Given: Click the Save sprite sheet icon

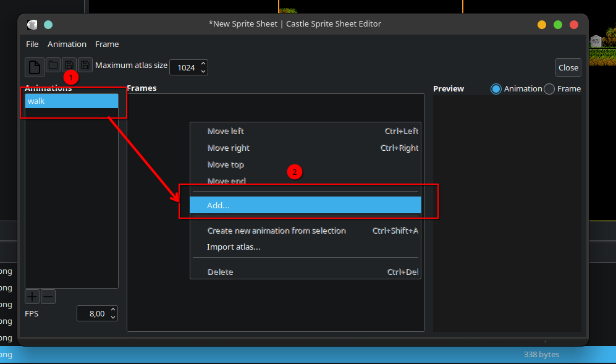Looking at the screenshot, I should coord(69,65).
